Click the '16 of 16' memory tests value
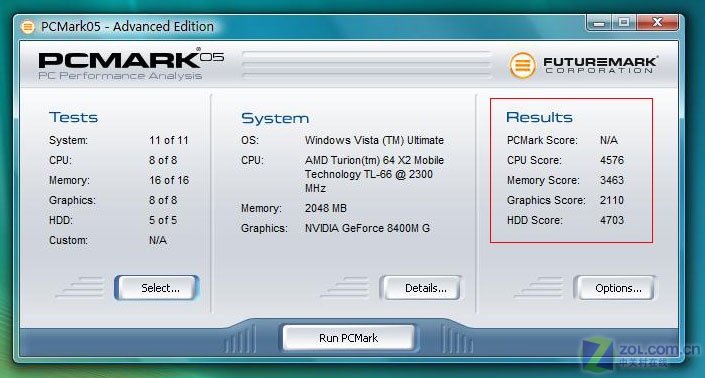 click(169, 180)
